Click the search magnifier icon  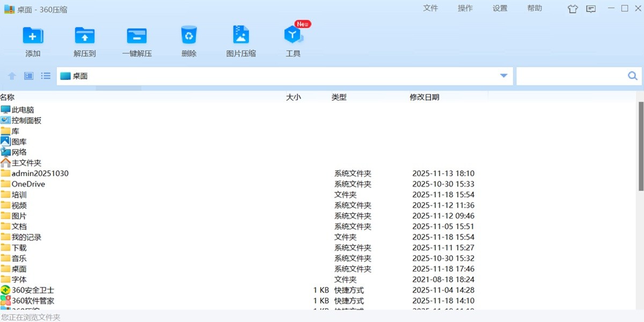[x=632, y=76]
